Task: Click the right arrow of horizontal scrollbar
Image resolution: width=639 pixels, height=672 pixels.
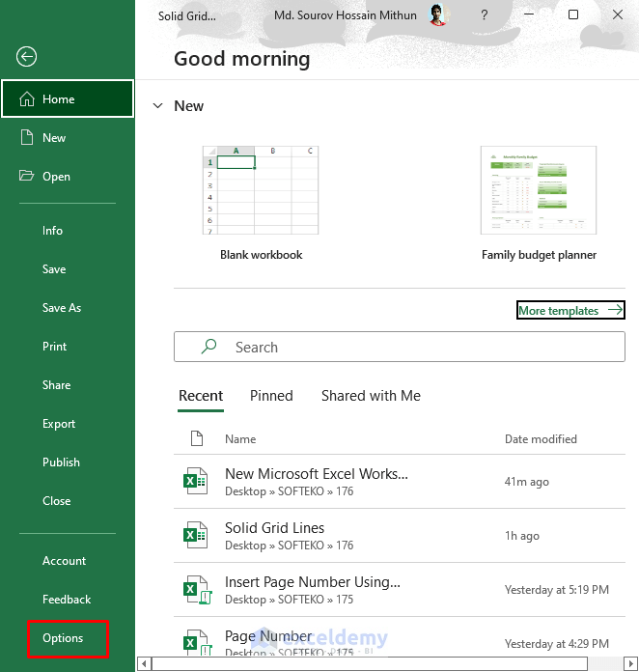Action: click(x=630, y=664)
